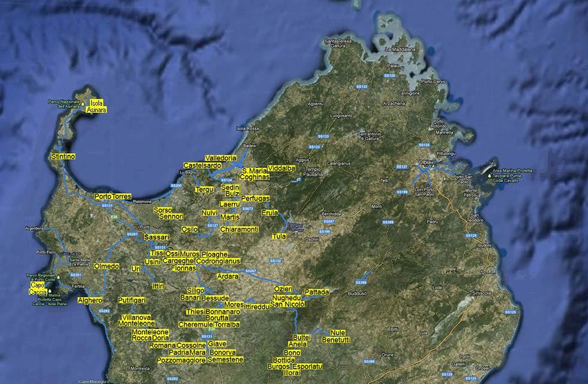
Task: Click the SS134 road shield near Castelsardo
Action: tap(226, 180)
